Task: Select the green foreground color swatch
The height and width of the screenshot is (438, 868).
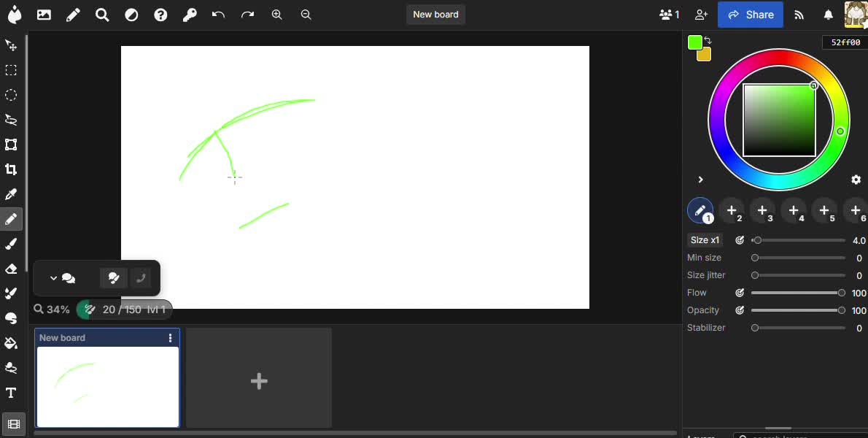Action: tap(694, 42)
